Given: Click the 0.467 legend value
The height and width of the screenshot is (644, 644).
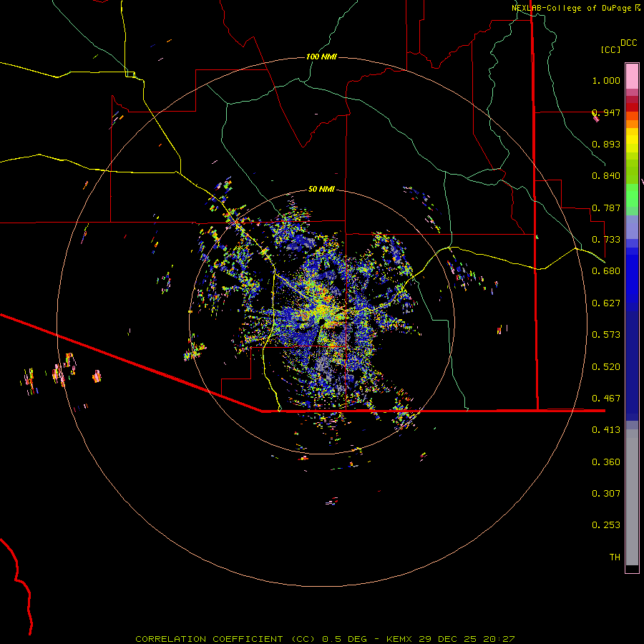Looking at the screenshot, I should [x=606, y=399].
